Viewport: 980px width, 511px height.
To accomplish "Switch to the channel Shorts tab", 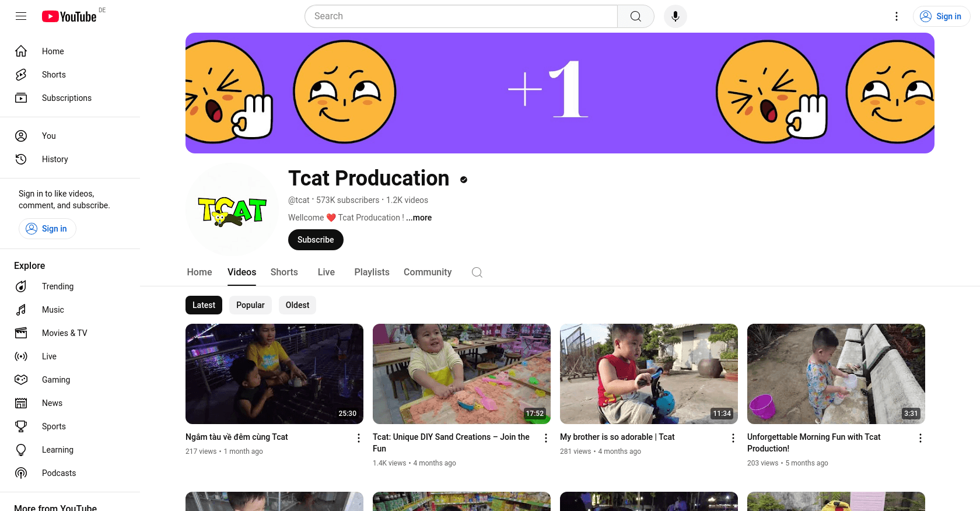I will [x=284, y=272].
